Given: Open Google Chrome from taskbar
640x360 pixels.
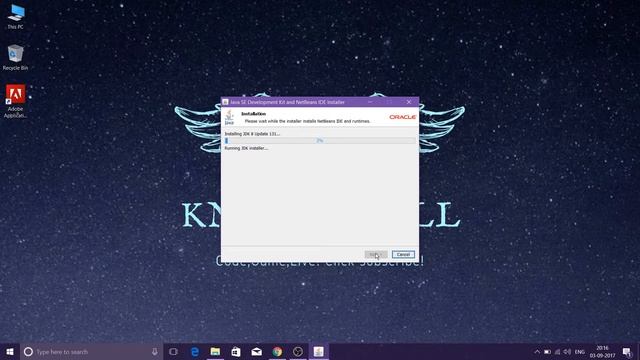Looking at the screenshot, I should click(277, 351).
